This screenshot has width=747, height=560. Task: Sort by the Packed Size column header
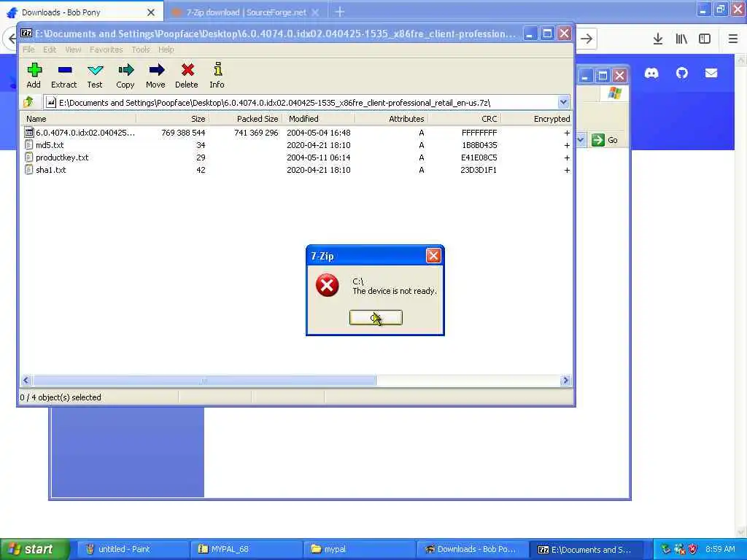click(245, 119)
